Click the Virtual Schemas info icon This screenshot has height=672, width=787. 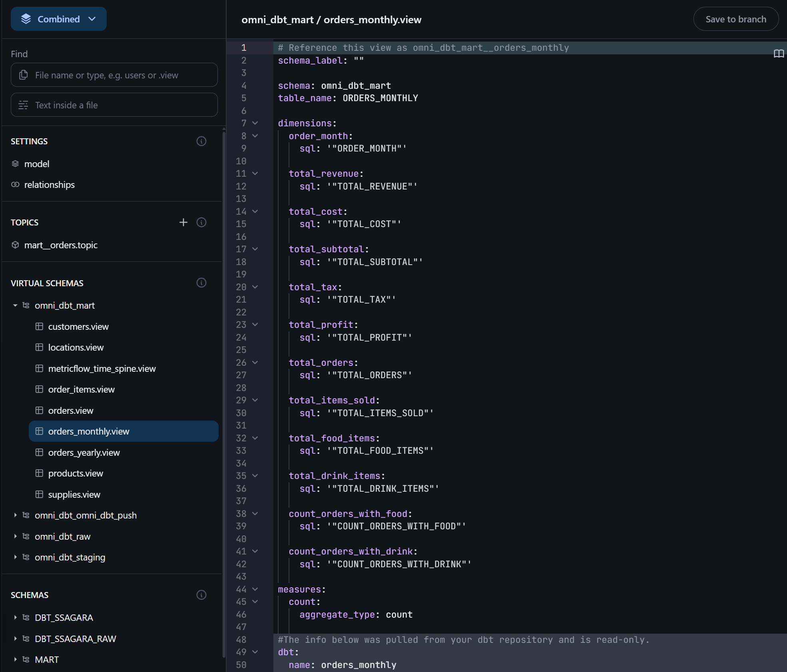(x=201, y=283)
